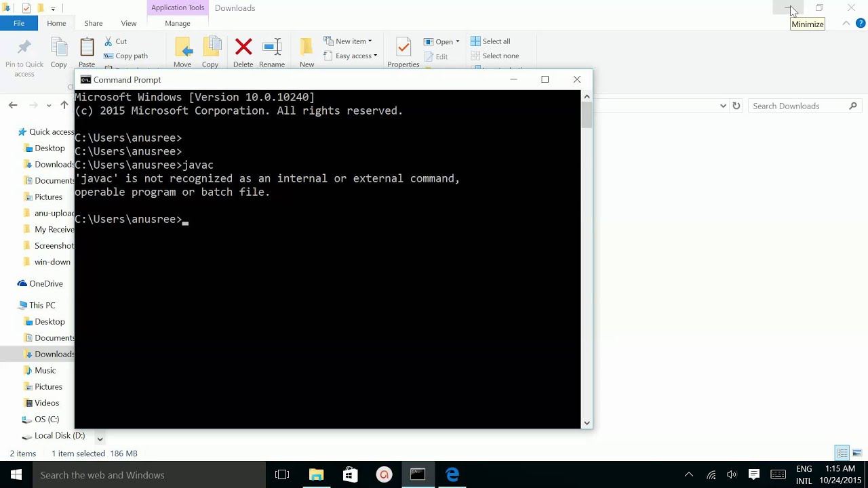Click the Cut scissors command
The width and height of the screenshot is (868, 488).
coord(116,41)
